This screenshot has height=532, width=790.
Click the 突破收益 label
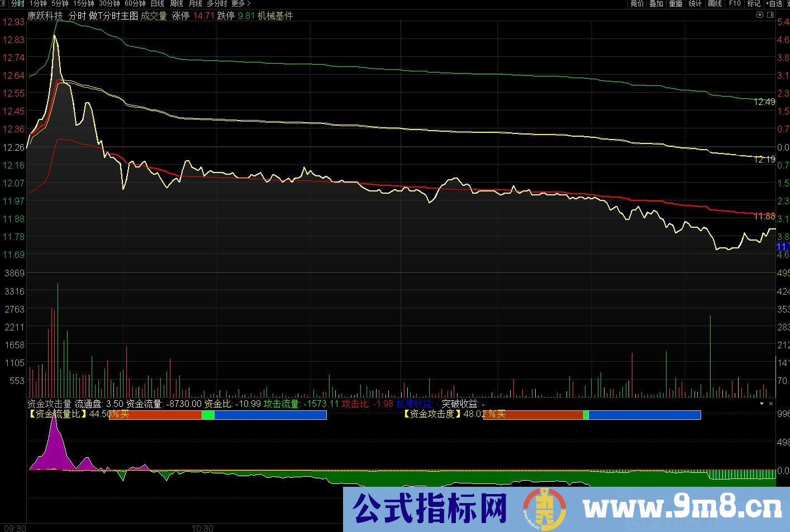click(x=460, y=404)
